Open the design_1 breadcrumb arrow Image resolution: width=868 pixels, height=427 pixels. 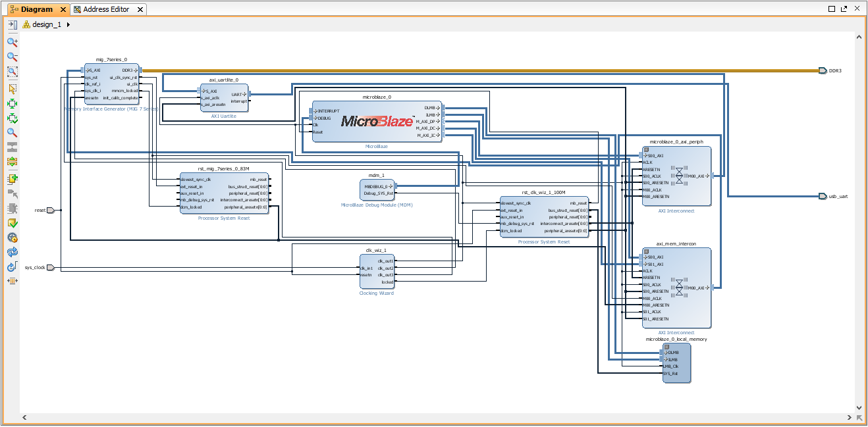(x=68, y=24)
